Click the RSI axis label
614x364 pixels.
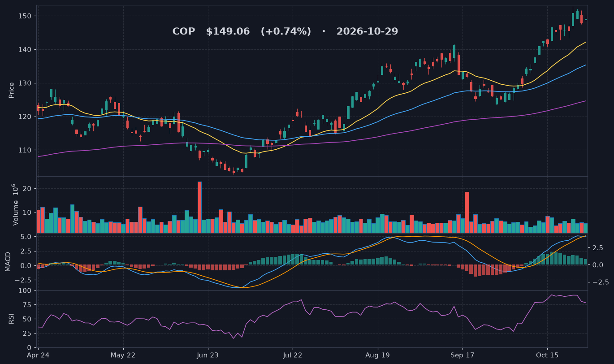coord(12,319)
